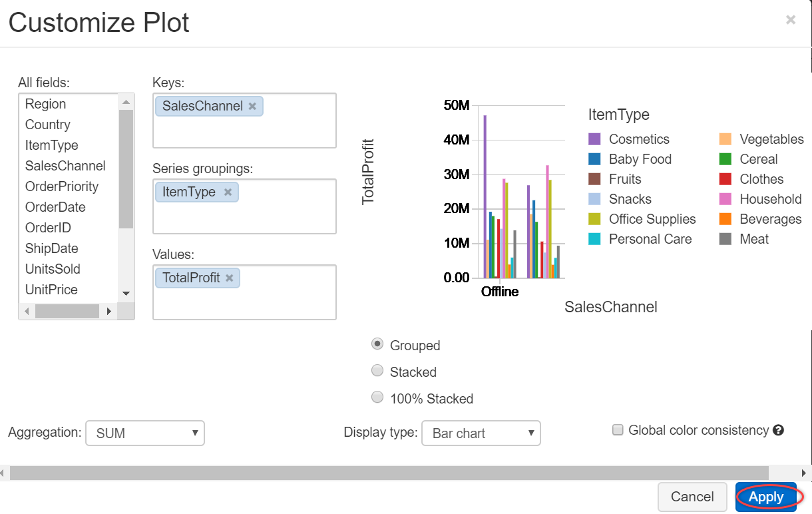This screenshot has width=812, height=514.
Task: Click the Cosmetics purple legend swatch
Action: tap(594, 139)
